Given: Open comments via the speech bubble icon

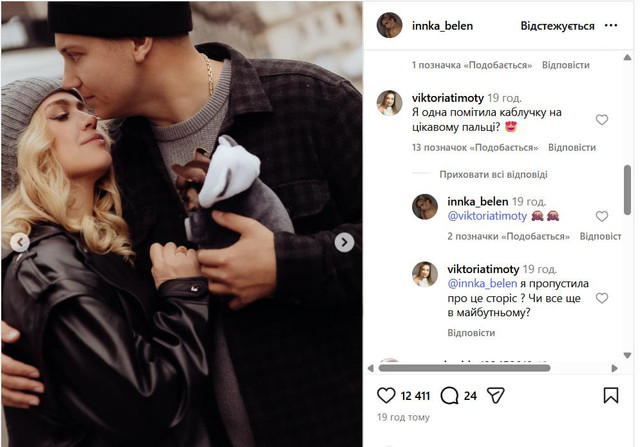Looking at the screenshot, I should (449, 395).
